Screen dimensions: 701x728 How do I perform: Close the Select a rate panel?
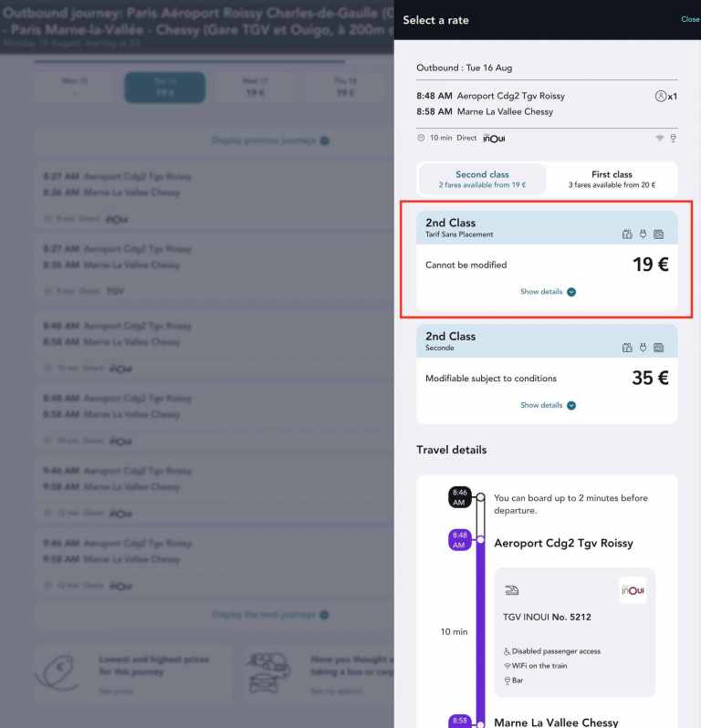[x=689, y=19]
